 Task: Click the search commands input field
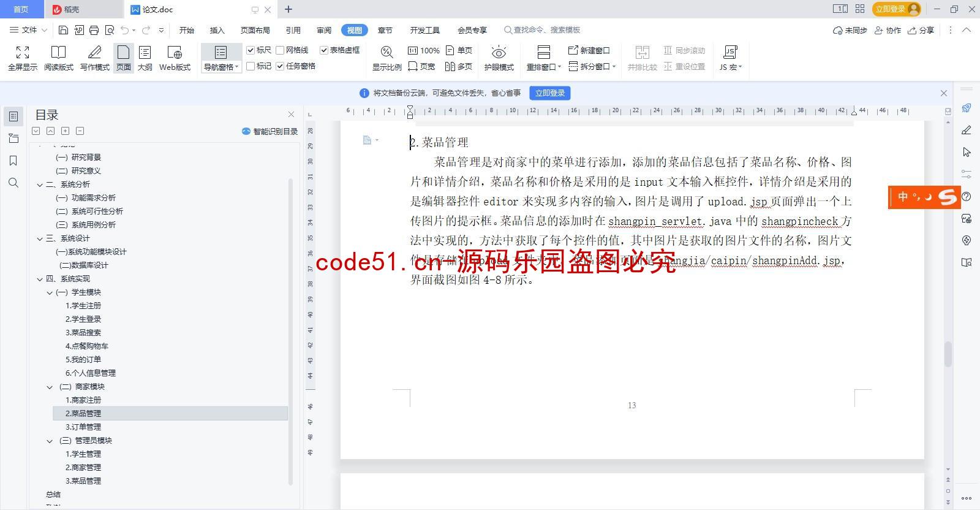[x=542, y=30]
